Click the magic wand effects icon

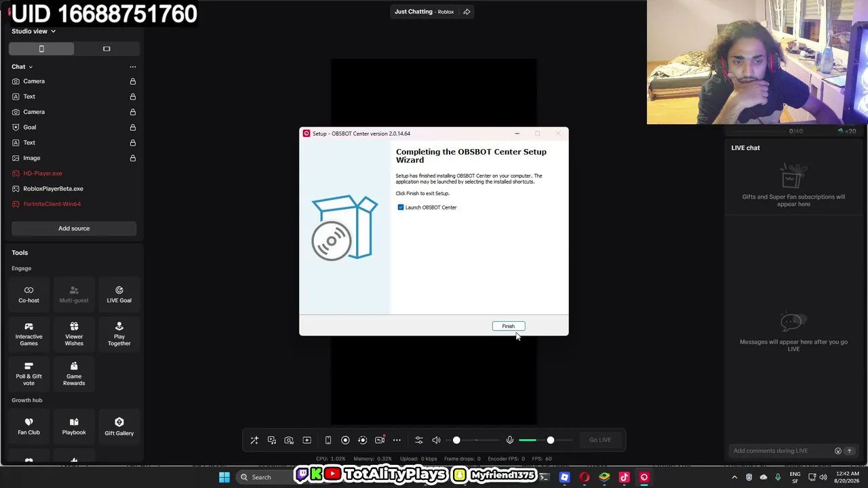point(254,441)
